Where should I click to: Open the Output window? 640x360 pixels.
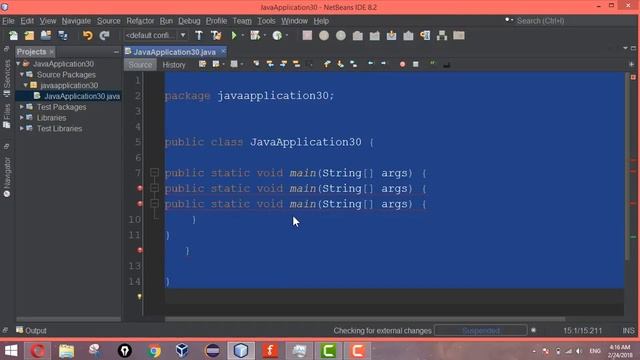[x=31, y=330]
